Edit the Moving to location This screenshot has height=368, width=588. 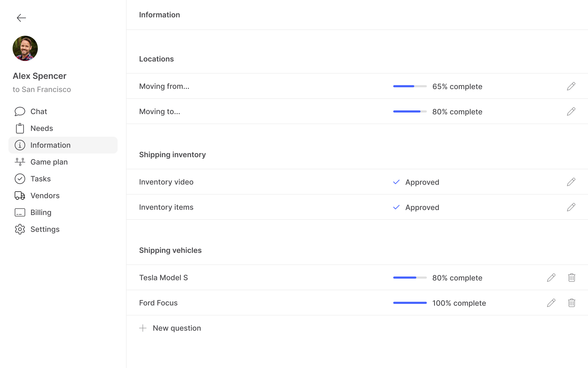coord(571,111)
